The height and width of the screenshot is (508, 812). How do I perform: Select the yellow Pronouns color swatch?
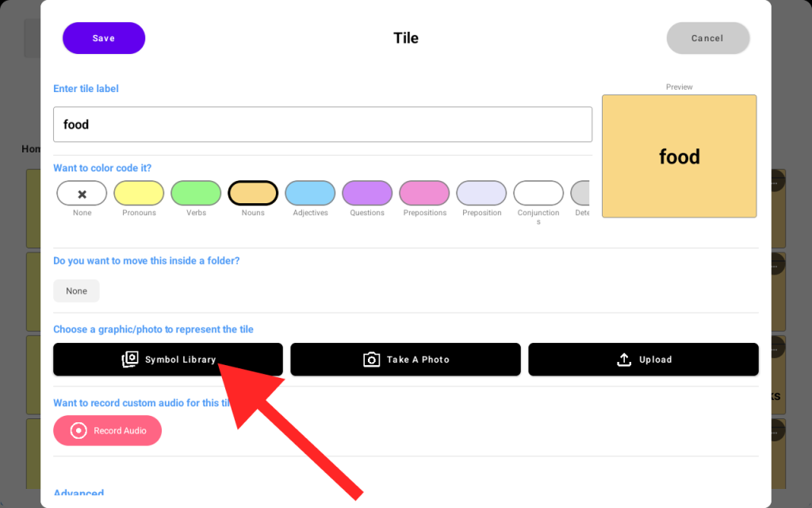point(139,193)
